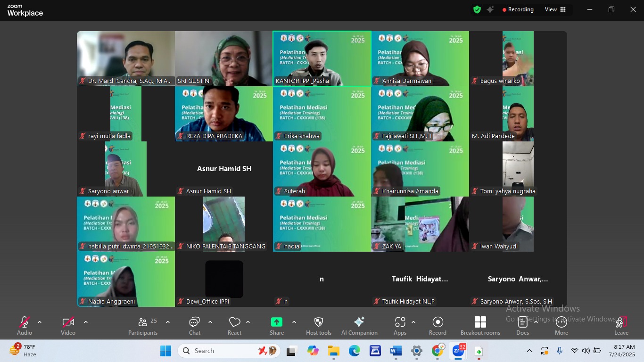Image resolution: width=644 pixels, height=362 pixels.
Task: Open Breakout rooms
Action: point(480,326)
